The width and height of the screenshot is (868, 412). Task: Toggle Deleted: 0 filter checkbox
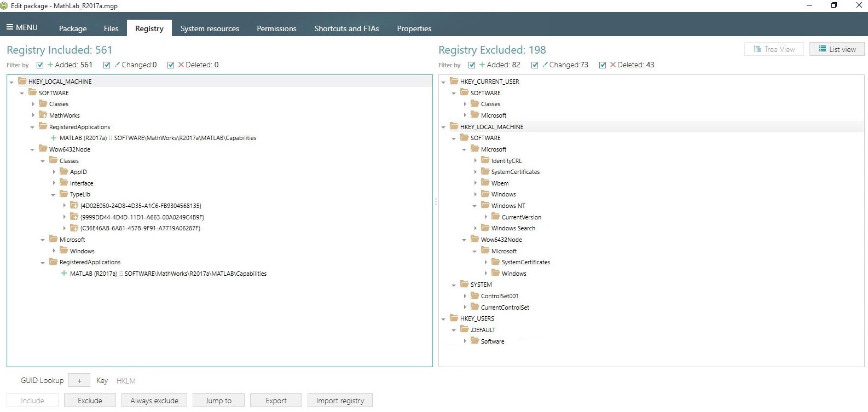click(x=171, y=65)
